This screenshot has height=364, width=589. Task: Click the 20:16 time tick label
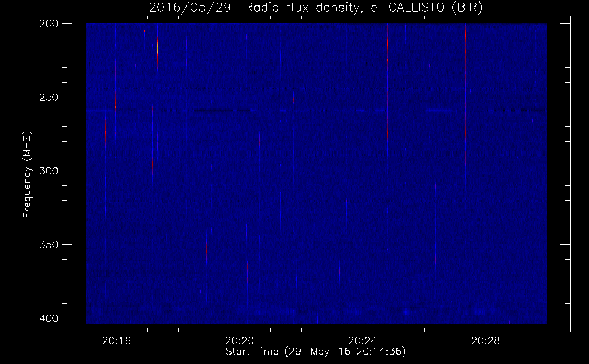(x=116, y=341)
